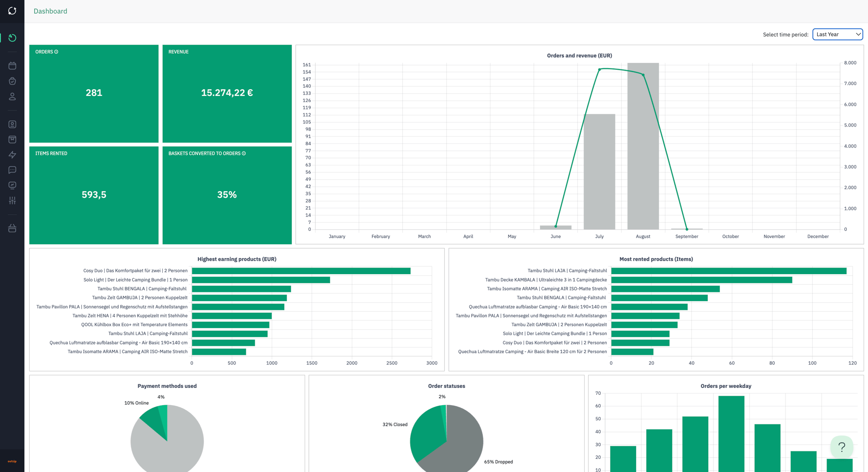Viewport: 868px width, 472px height.
Task: Open the Select time period dropdown
Action: point(837,34)
